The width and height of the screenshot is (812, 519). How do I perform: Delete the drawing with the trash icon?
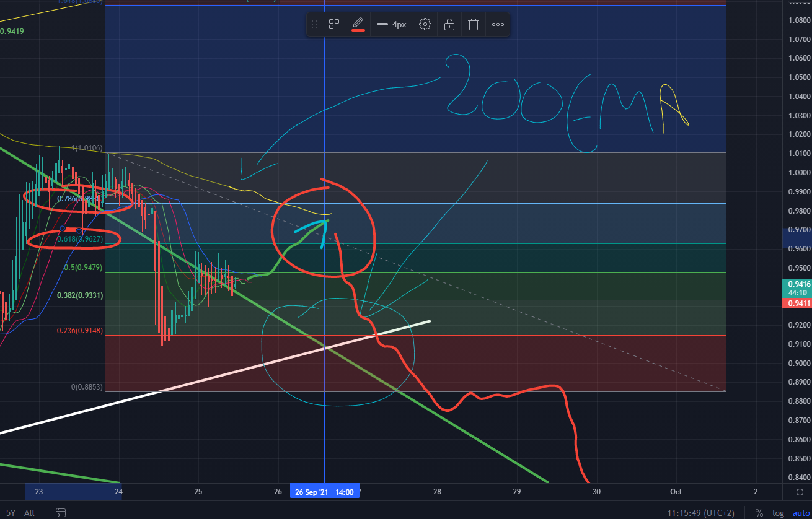click(x=474, y=25)
